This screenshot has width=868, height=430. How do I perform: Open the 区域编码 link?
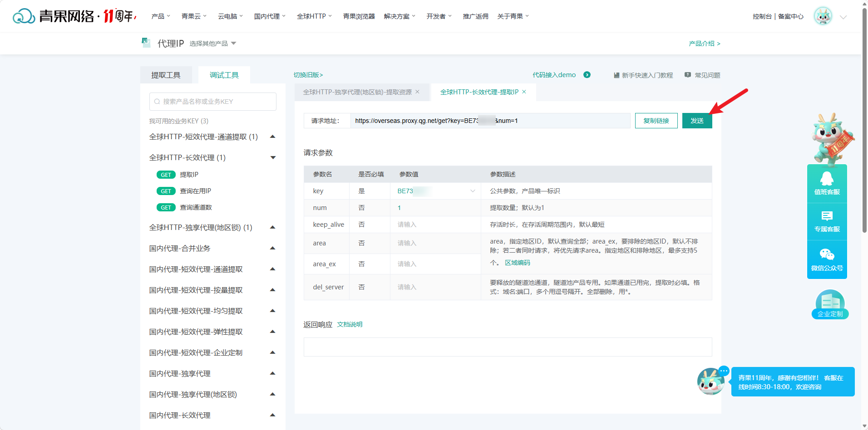(518, 263)
